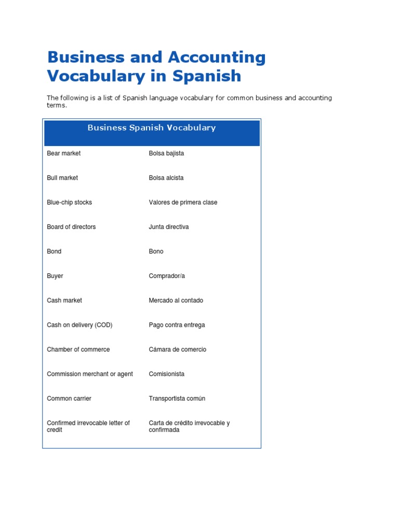Click the translation 'Bolsa bajista'
Screen dimensions: 399x532
[x=166, y=153]
